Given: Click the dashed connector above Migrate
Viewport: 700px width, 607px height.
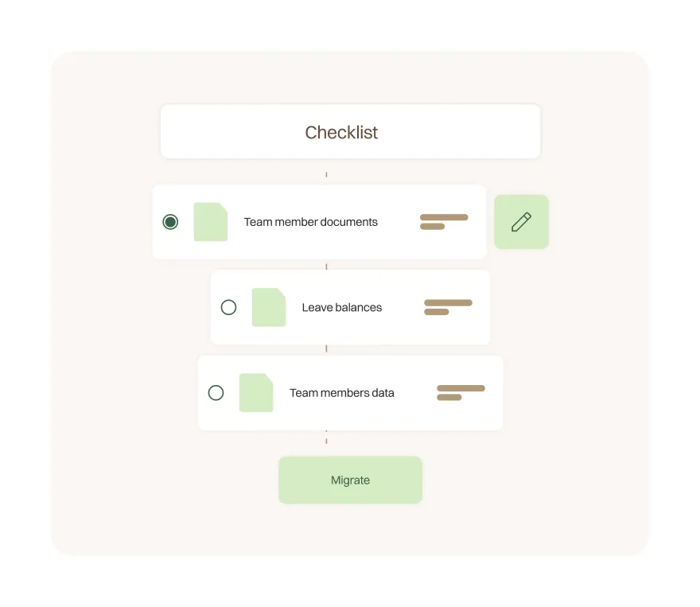Looking at the screenshot, I should pyautogui.click(x=326, y=442).
